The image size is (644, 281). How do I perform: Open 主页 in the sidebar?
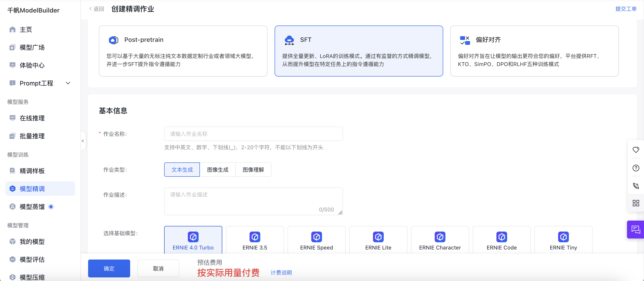[x=40, y=30]
